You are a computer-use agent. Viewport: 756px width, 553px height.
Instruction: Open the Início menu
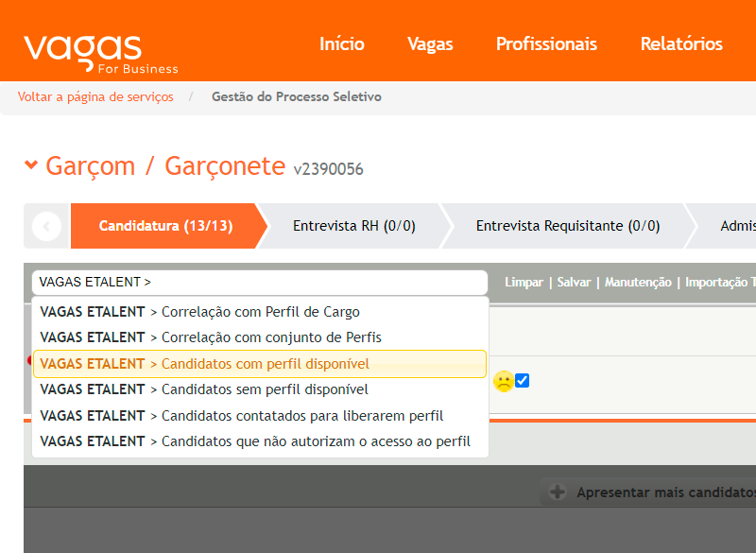pyautogui.click(x=342, y=43)
